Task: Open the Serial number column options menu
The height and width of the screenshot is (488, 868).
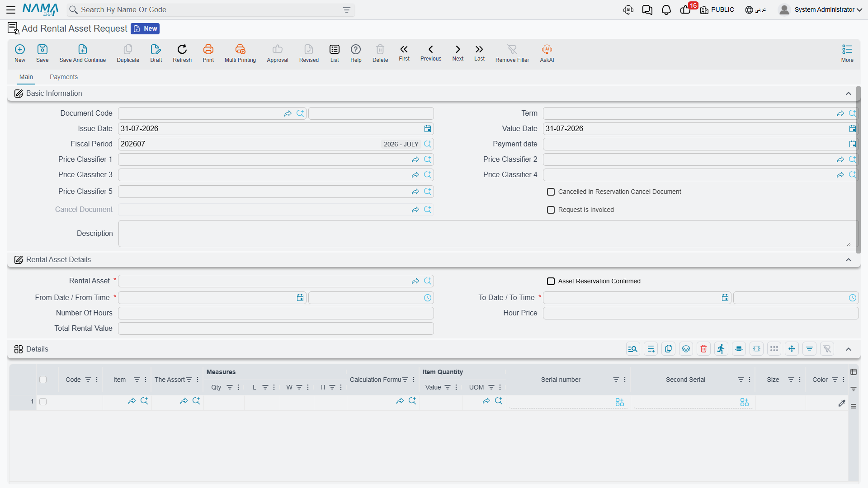Action: (625, 380)
